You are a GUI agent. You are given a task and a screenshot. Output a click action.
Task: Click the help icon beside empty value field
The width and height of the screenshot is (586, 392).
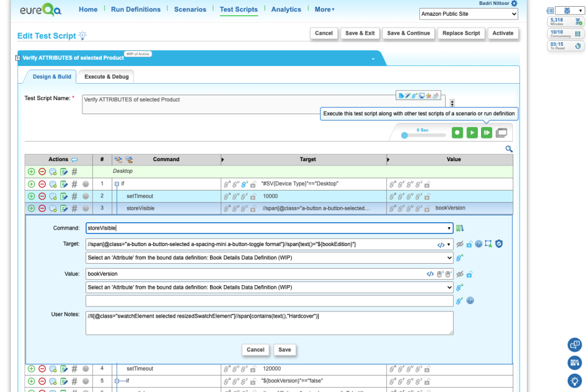pos(470,300)
